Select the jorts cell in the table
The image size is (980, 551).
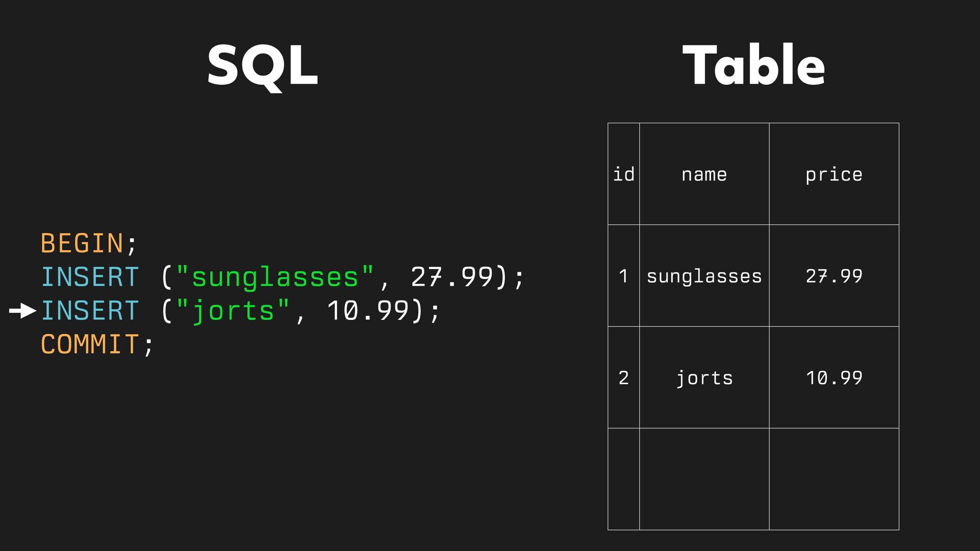(704, 378)
